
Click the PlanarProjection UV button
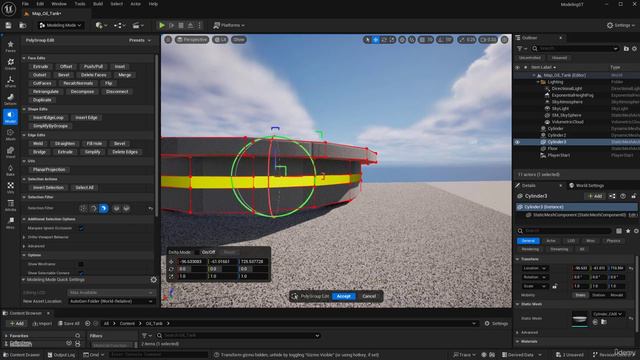point(49,170)
